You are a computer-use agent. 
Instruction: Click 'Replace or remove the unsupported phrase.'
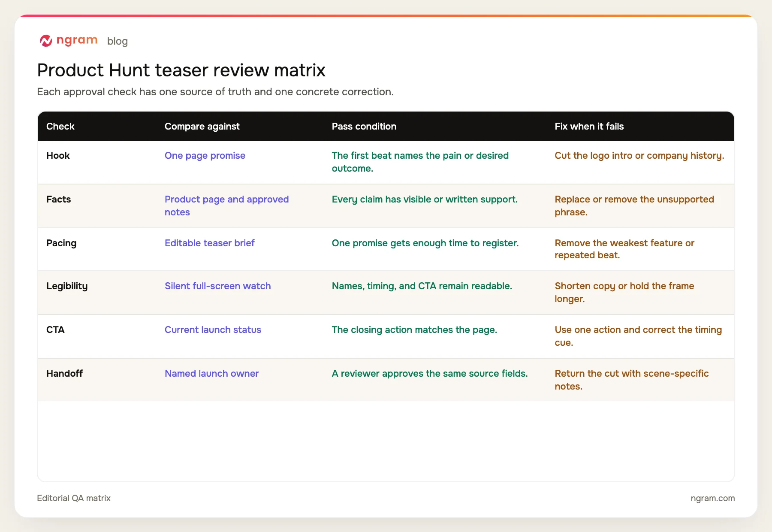tap(634, 206)
